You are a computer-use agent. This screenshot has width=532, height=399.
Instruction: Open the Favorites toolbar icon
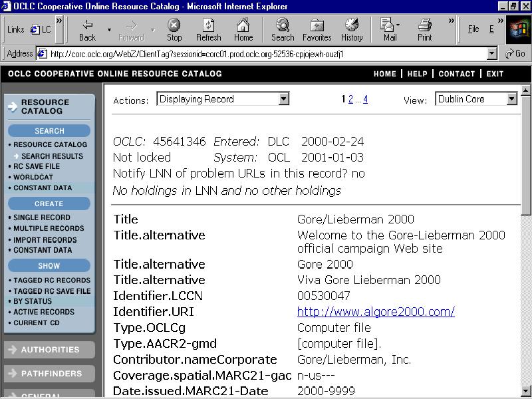click(x=317, y=25)
